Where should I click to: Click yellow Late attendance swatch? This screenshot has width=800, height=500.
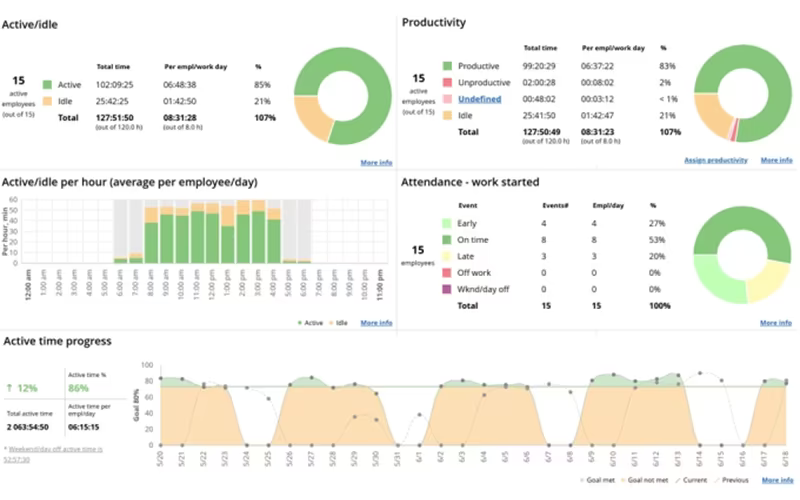click(446, 256)
